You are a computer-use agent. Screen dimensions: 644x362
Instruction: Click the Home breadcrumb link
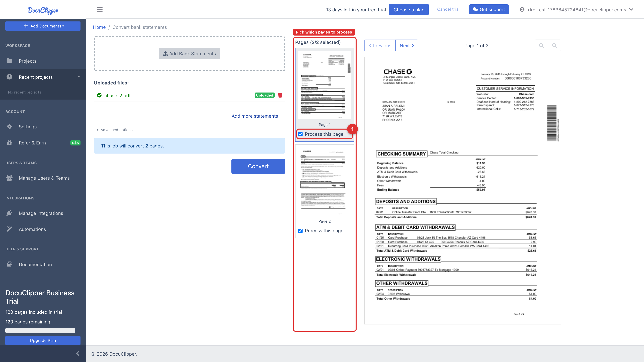click(x=99, y=27)
